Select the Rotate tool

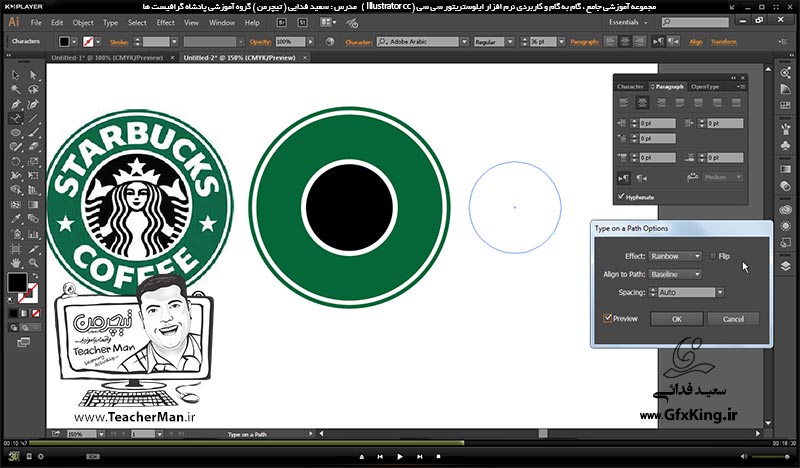(x=16, y=161)
